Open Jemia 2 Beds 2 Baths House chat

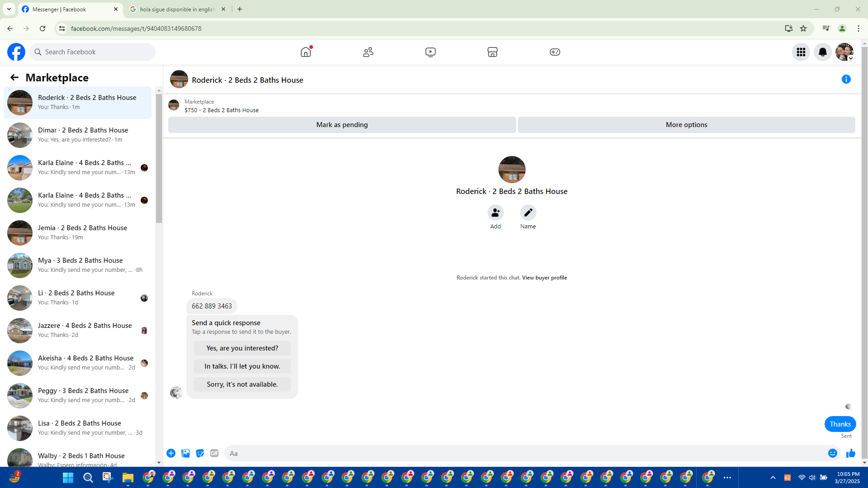[x=78, y=233]
